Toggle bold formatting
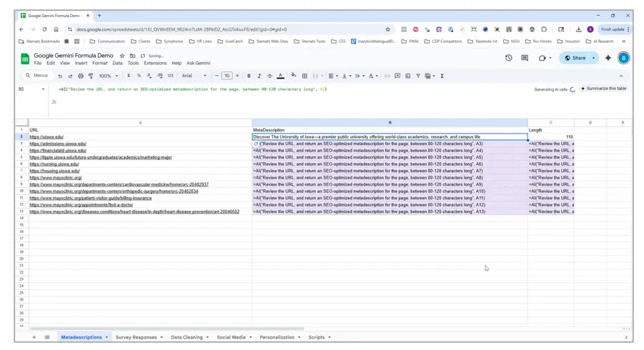Image resolution: width=644 pixels, height=350 pixels. (x=249, y=76)
